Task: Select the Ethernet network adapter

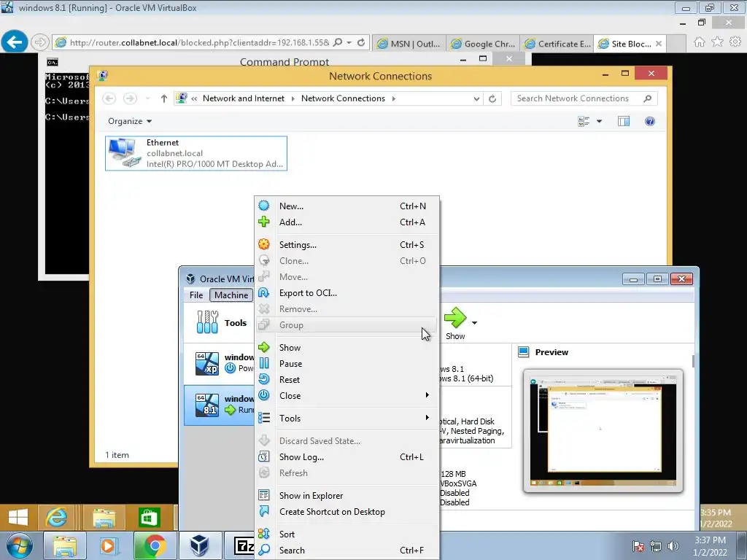Action: click(196, 153)
